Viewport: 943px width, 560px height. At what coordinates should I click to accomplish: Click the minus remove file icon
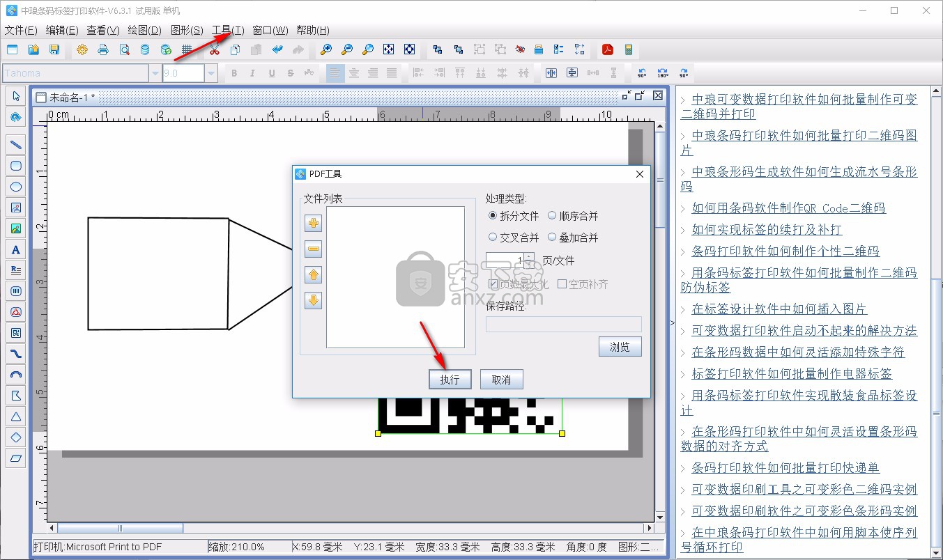(x=314, y=249)
